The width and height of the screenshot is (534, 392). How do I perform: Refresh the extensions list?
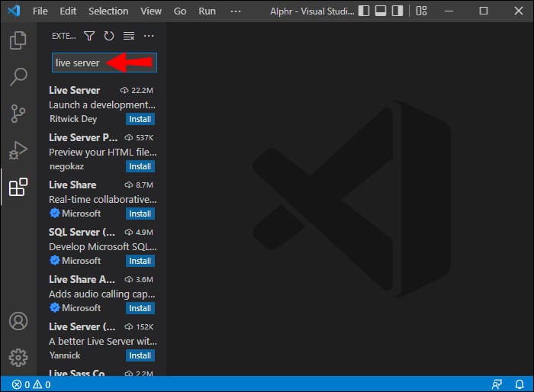coord(109,36)
